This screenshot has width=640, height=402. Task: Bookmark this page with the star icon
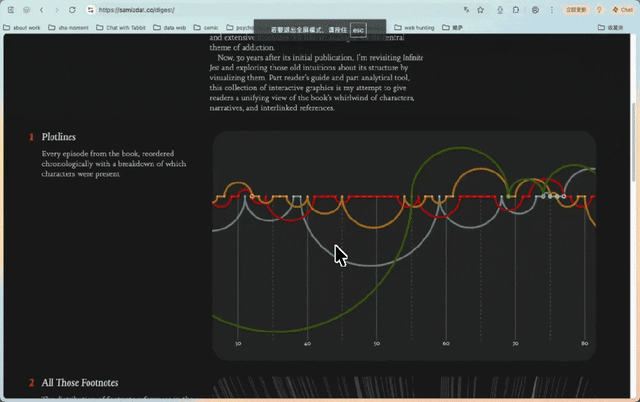[x=480, y=10]
